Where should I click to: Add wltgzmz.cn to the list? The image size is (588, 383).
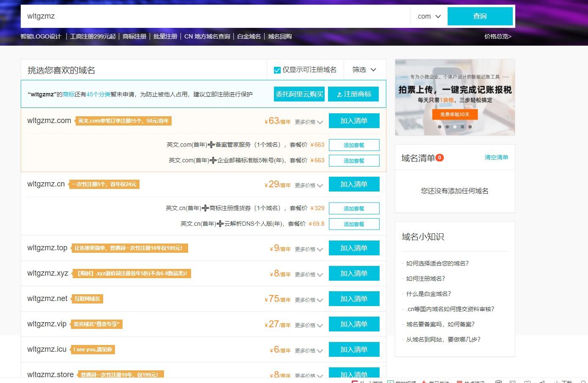pyautogui.click(x=354, y=184)
